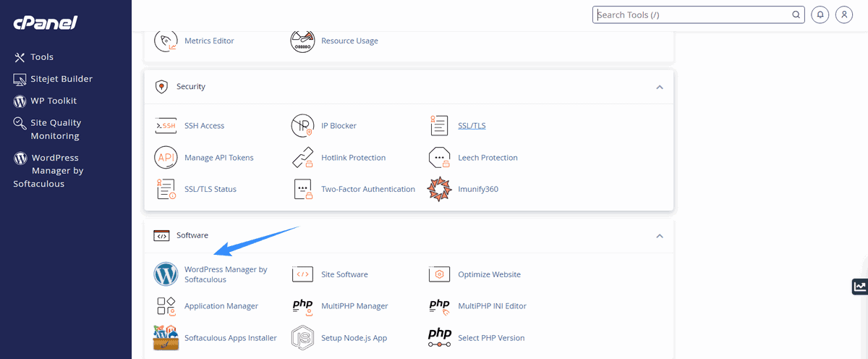Open the SSL/TLS Status link
Image resolution: width=868 pixels, height=359 pixels.
click(x=210, y=190)
